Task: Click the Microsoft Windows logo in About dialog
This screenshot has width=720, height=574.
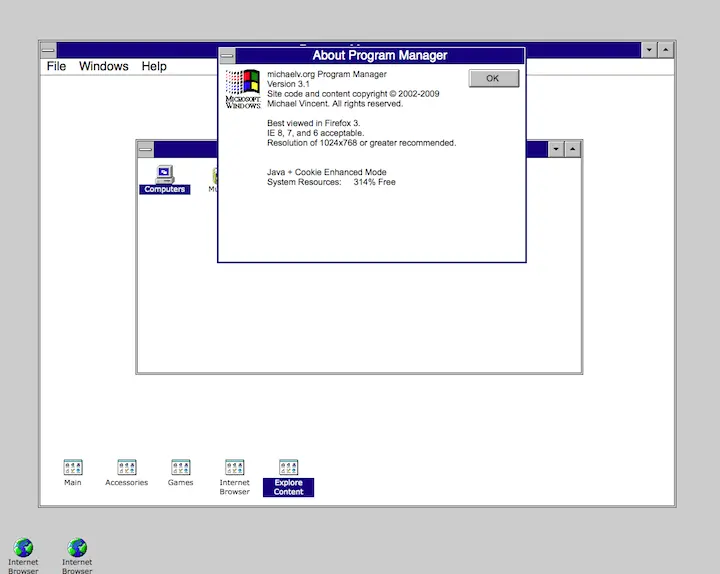Action: [x=243, y=89]
